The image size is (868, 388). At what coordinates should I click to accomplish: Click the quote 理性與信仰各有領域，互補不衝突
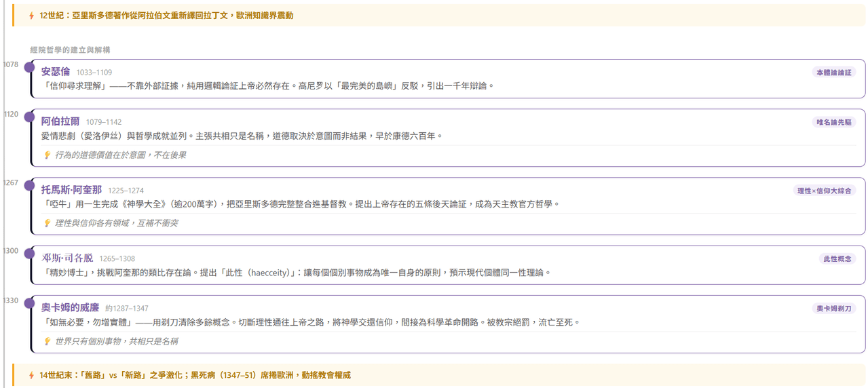(117, 223)
